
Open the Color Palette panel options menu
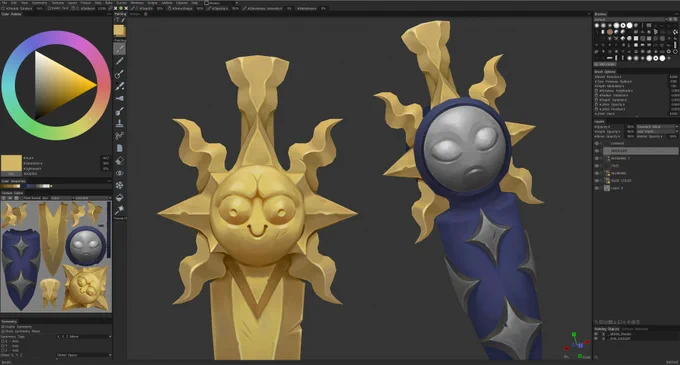108,14
